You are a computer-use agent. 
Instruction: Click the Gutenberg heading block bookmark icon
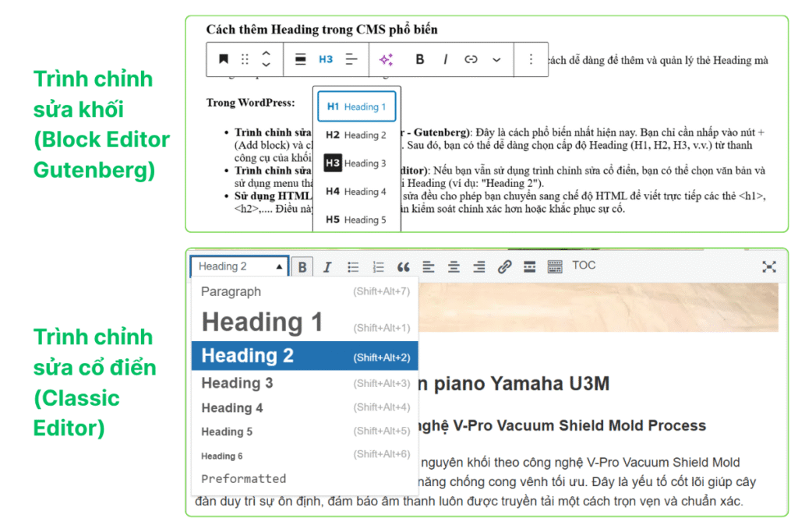[x=224, y=59]
